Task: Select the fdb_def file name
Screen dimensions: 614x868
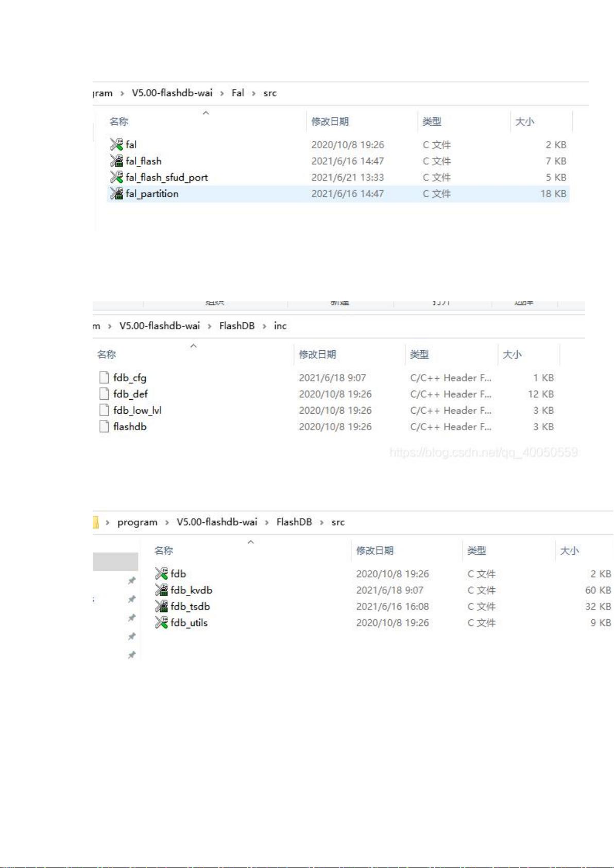Action: point(130,394)
